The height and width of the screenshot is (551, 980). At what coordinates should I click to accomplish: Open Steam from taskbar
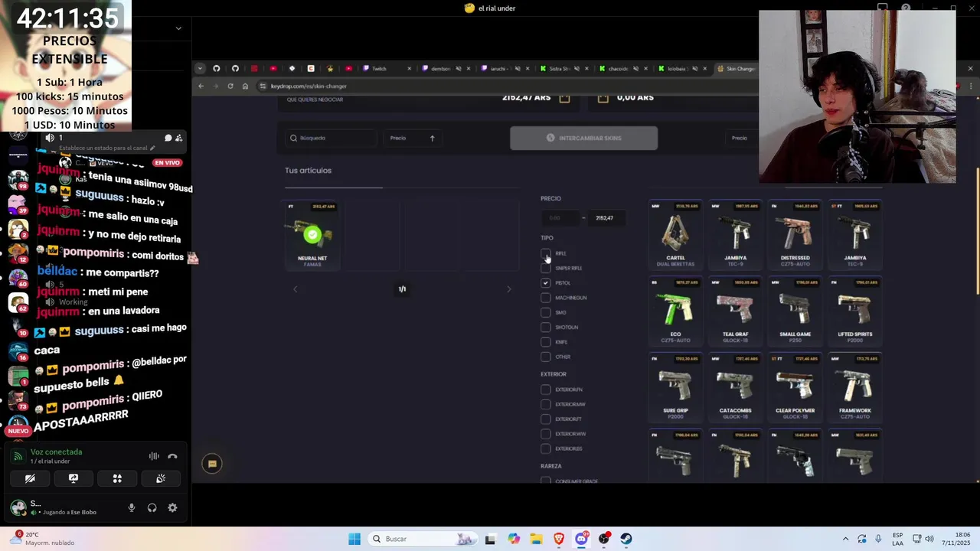626,539
